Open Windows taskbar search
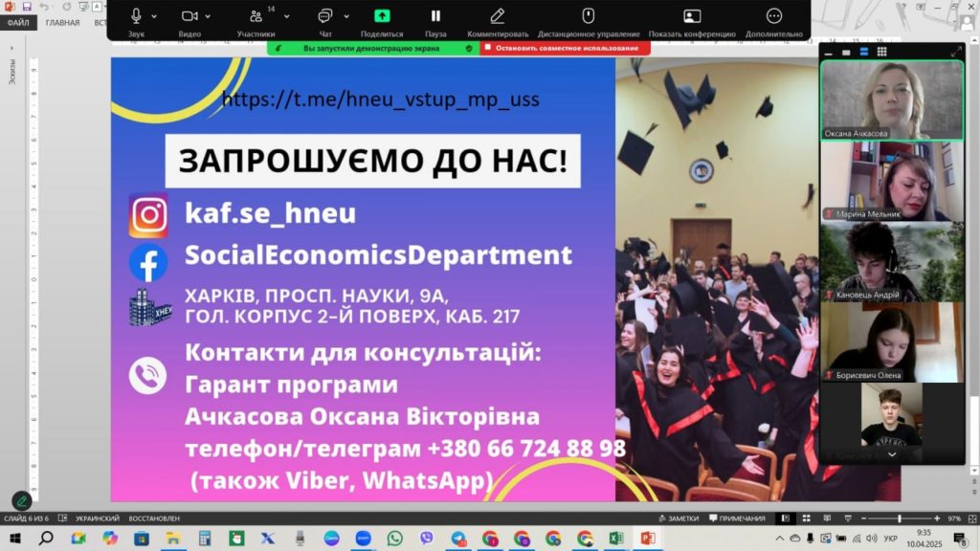 tap(46, 538)
